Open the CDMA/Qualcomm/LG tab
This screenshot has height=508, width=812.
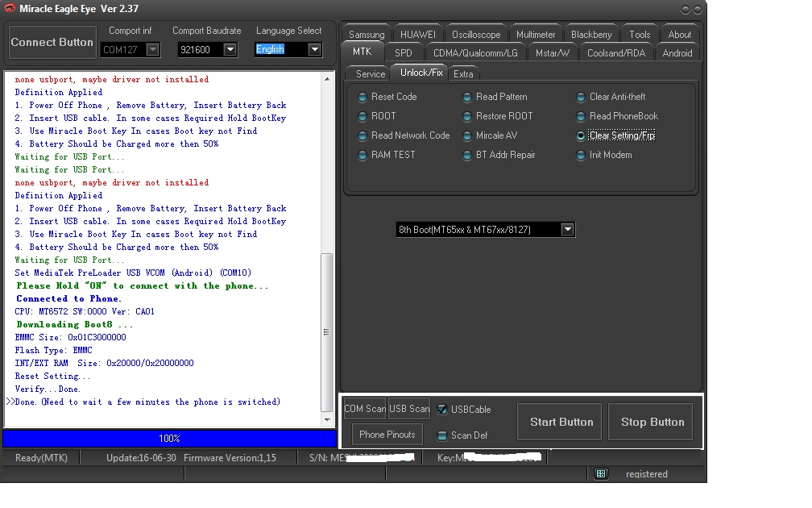[475, 53]
